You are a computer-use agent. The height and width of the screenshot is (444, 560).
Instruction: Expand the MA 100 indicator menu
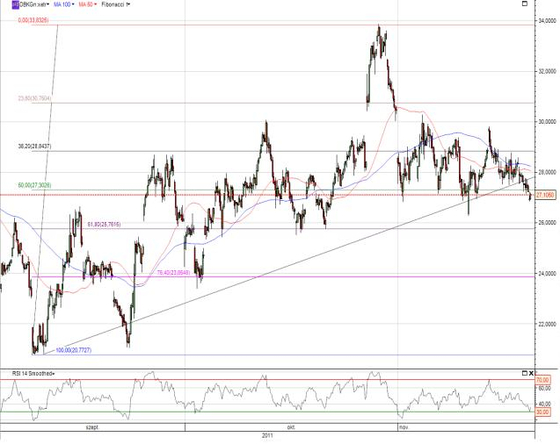tap(64, 5)
